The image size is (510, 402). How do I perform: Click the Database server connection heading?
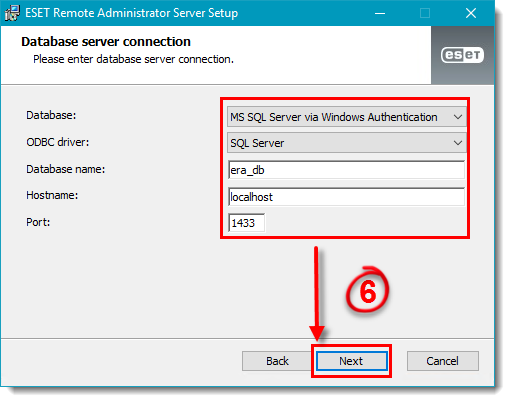click(x=106, y=42)
